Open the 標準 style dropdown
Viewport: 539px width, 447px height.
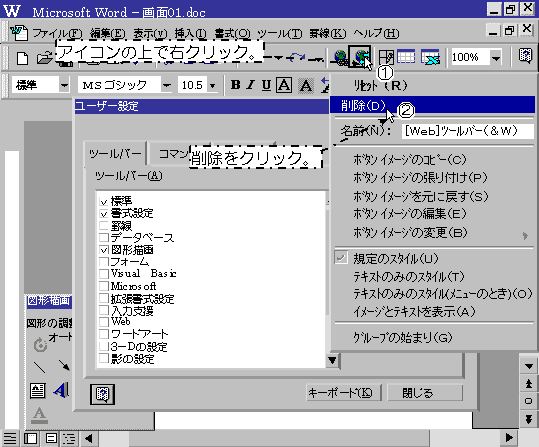pos(64,85)
